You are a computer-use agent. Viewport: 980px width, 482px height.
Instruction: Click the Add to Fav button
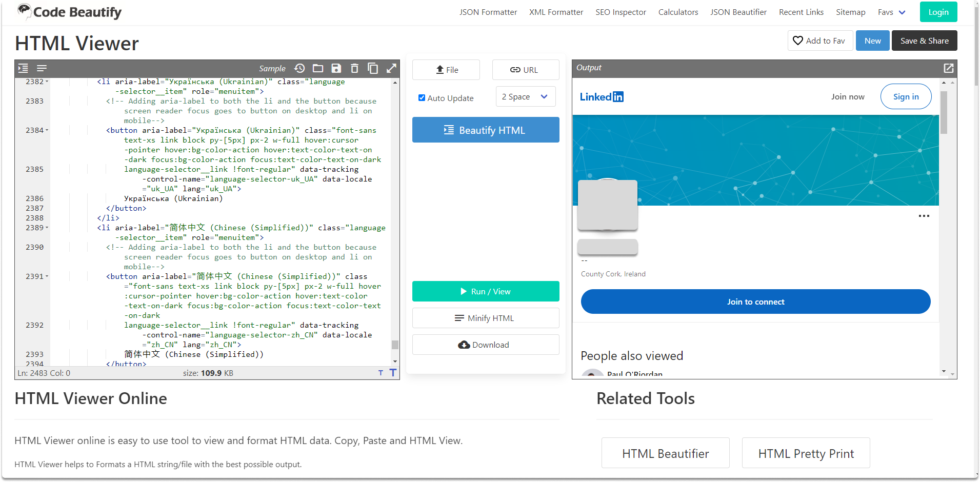(820, 41)
